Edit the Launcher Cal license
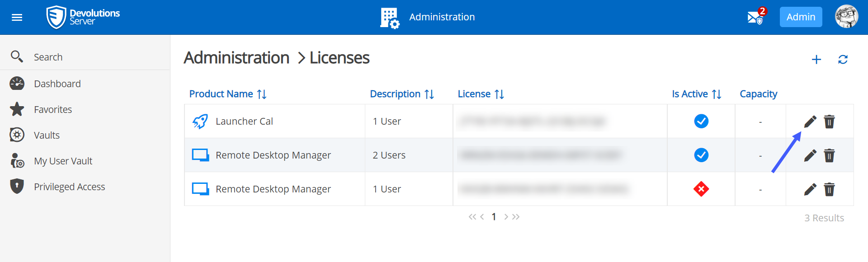Image resolution: width=868 pixels, height=262 pixels. [810, 122]
